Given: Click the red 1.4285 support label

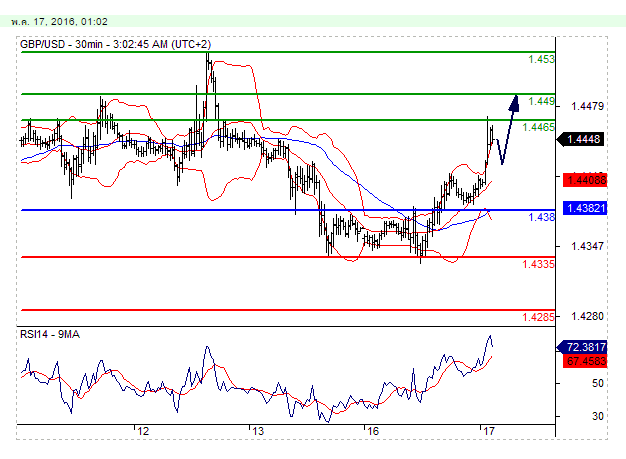Looking at the screenshot, I should [x=538, y=317].
